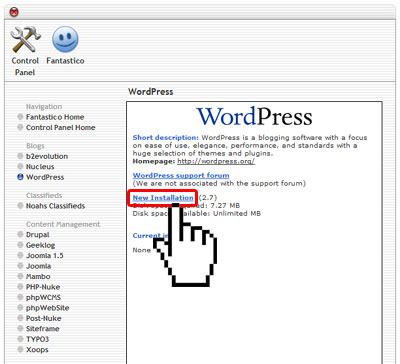Click the bullet icon beside b2evolution
Image resolution: width=400 pixels, height=364 pixels.
click(20, 156)
